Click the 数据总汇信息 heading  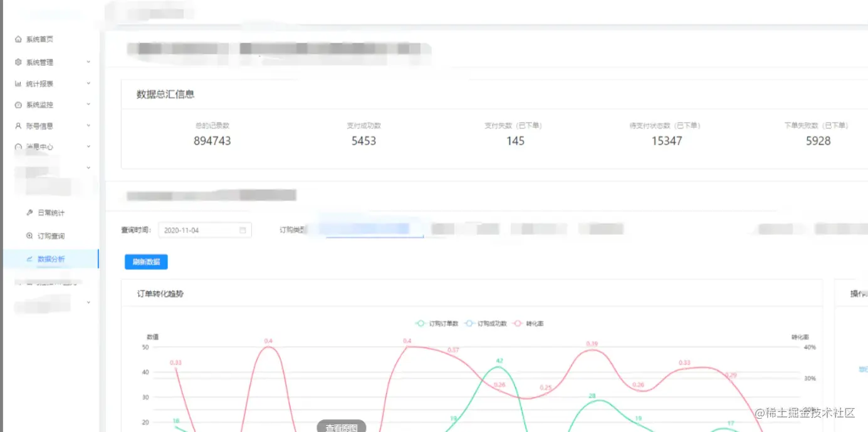[x=165, y=95]
